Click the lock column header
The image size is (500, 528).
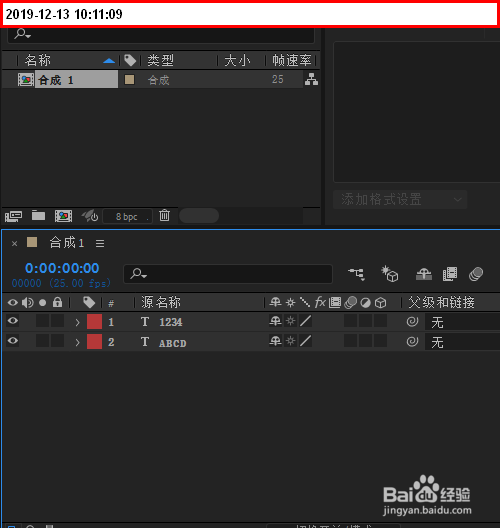[x=57, y=302]
